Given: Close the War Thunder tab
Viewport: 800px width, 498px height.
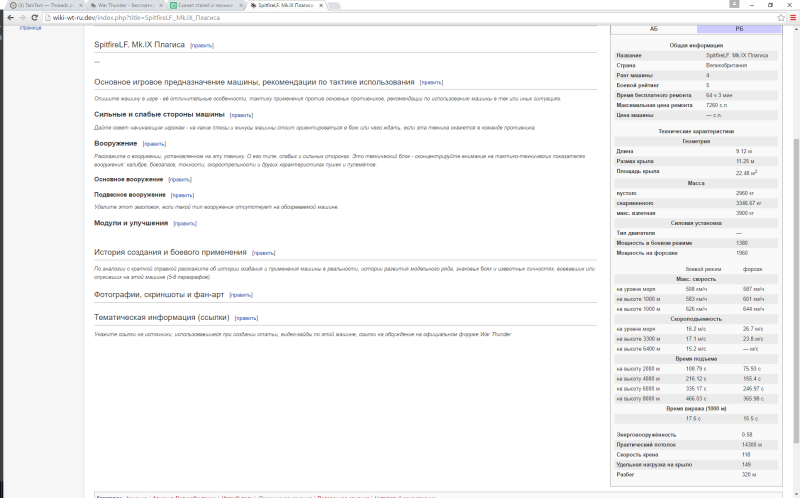Looking at the screenshot, I should 161,5.
